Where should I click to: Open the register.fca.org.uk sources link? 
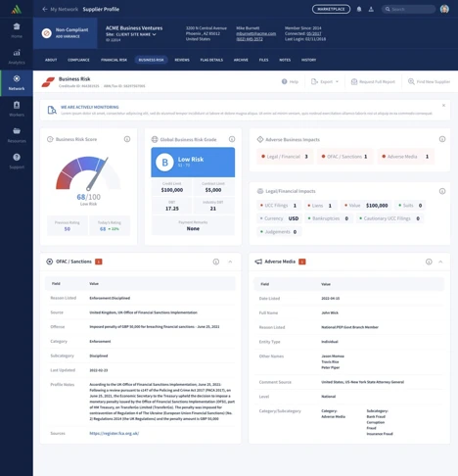pyautogui.click(x=114, y=433)
